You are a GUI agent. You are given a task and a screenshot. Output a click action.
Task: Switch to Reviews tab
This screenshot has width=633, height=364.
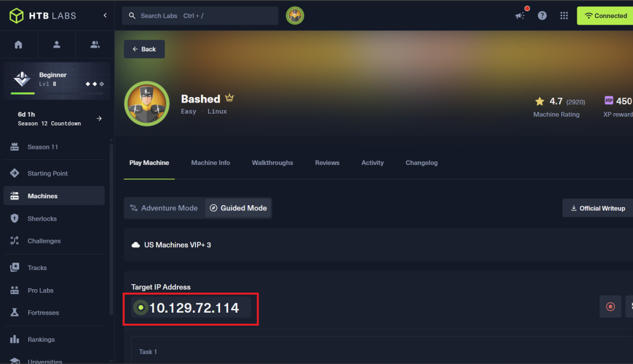pyautogui.click(x=328, y=163)
